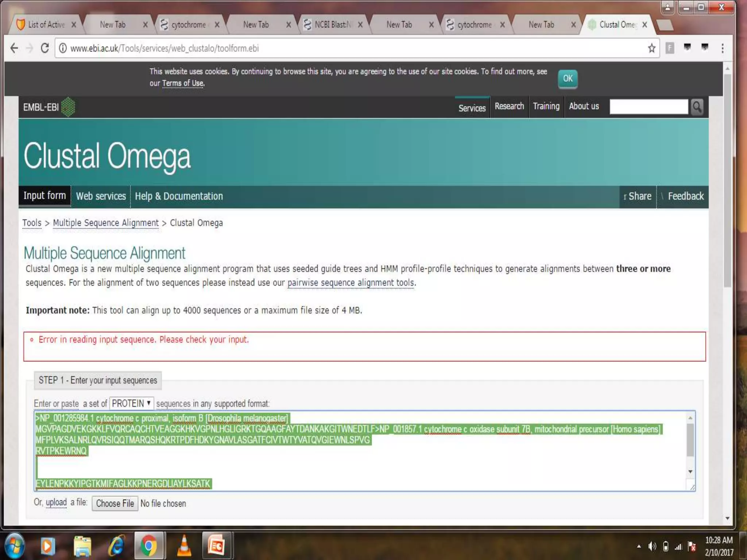Screen dimensions: 747x560
Task: Open the Chrome three-dot menu
Action: click(x=722, y=48)
